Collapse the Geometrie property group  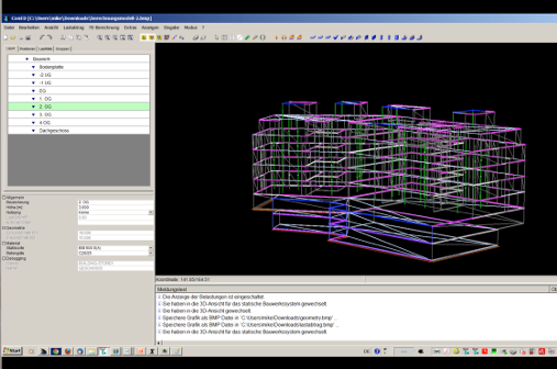4,228
